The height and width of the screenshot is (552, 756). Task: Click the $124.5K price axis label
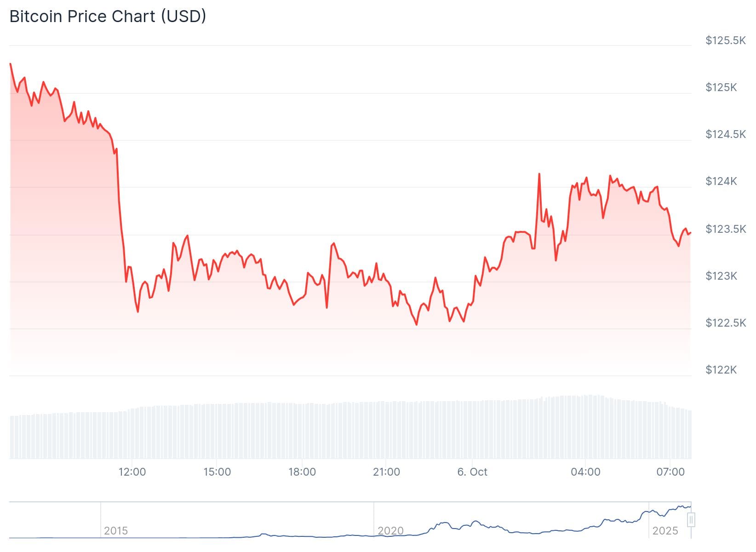725,134
